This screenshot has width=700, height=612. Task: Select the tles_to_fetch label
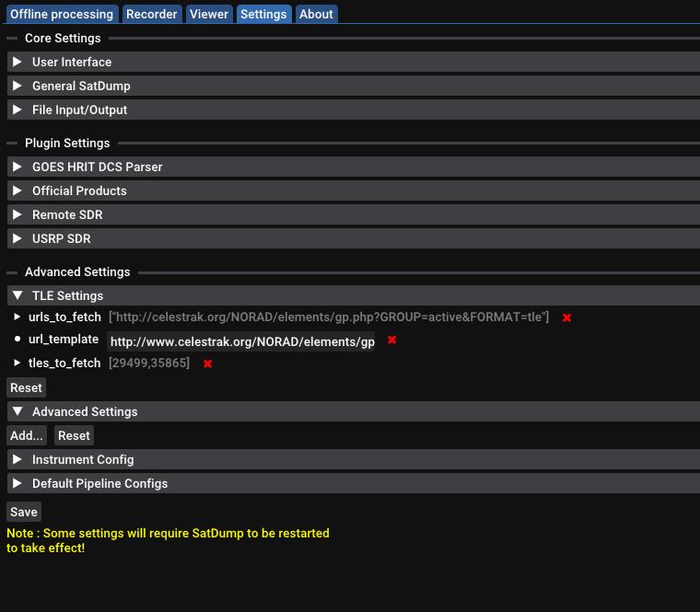point(64,364)
